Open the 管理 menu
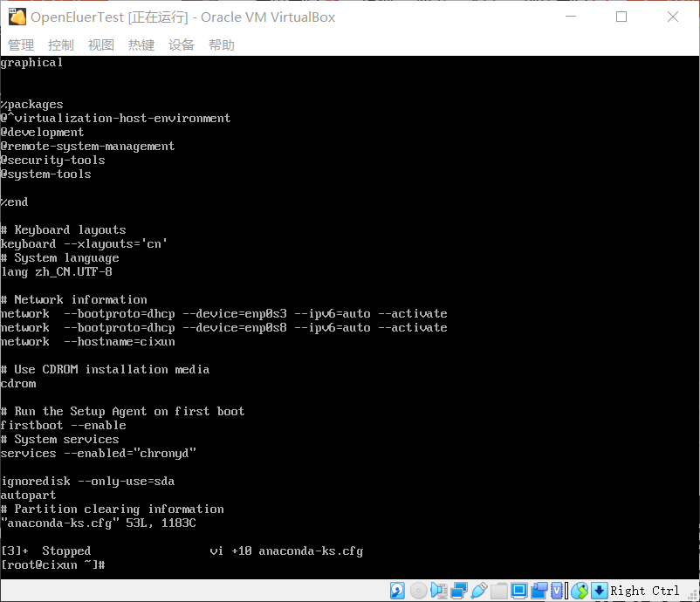This screenshot has width=700, height=602. [21, 45]
